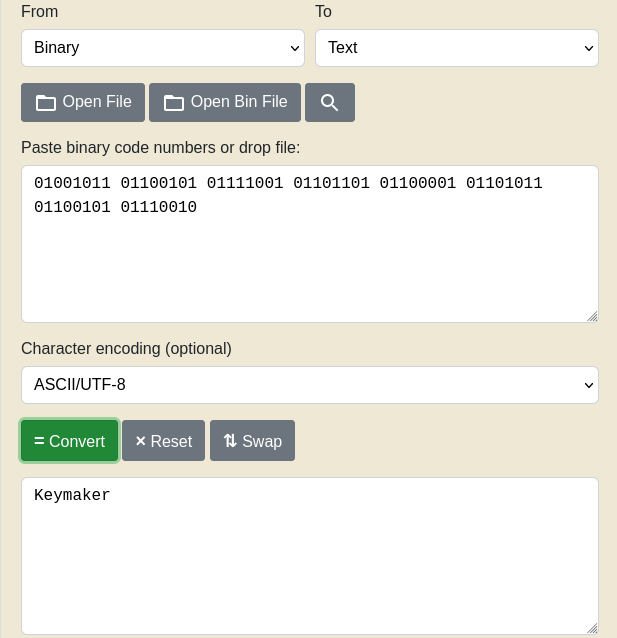Click the folder icon on Open Bin File
Screen dimensions: 617x638
pyautogui.click(x=174, y=102)
